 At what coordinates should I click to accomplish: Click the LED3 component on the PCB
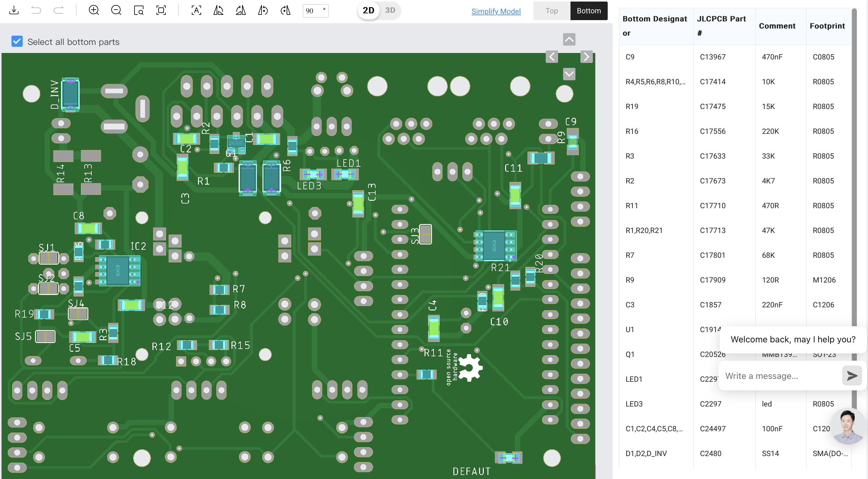coord(313,174)
